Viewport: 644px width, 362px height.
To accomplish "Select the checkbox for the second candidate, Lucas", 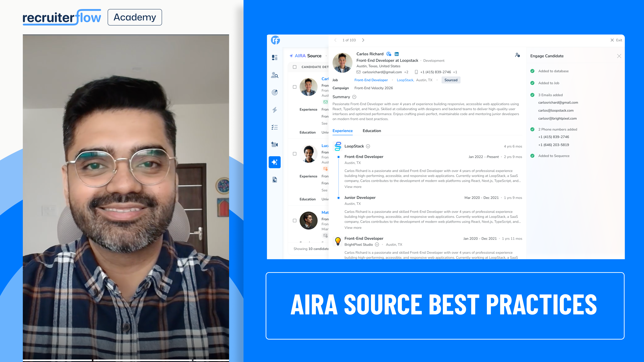I will [294, 154].
